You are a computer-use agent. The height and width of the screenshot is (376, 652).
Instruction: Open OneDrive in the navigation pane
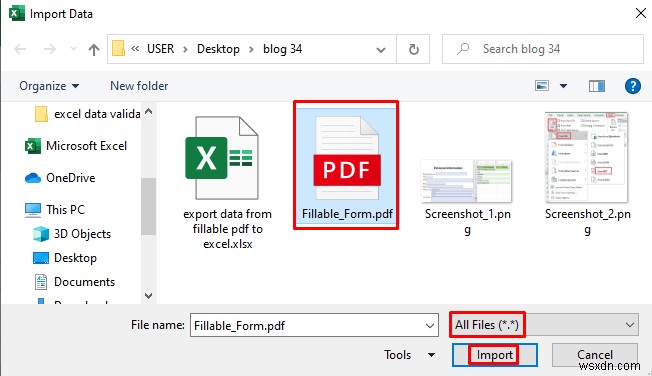pos(60,178)
